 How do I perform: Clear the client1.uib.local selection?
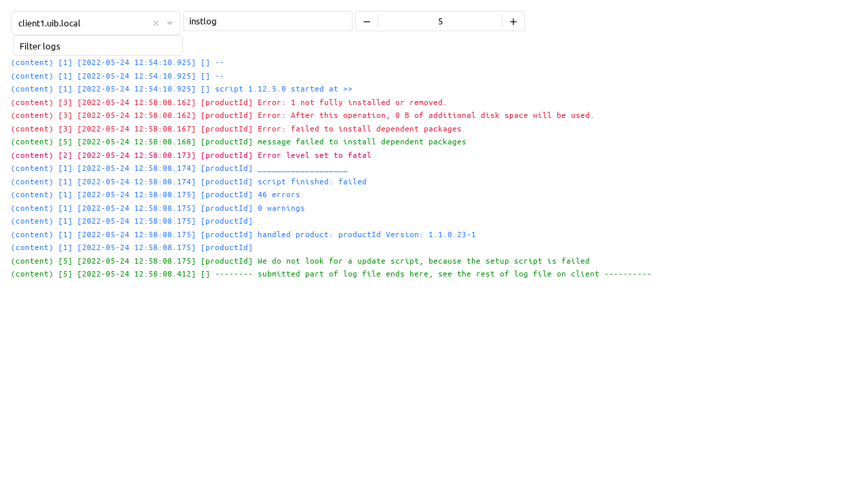(156, 23)
